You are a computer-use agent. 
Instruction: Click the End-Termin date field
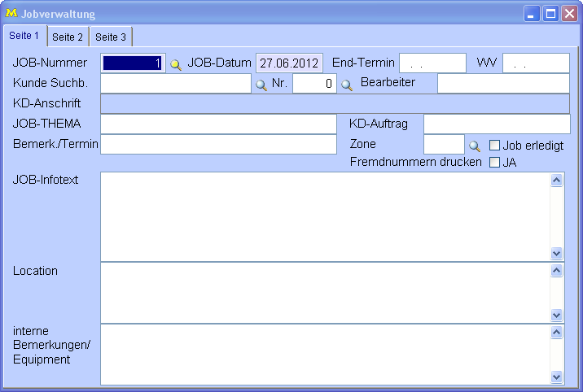(432, 63)
